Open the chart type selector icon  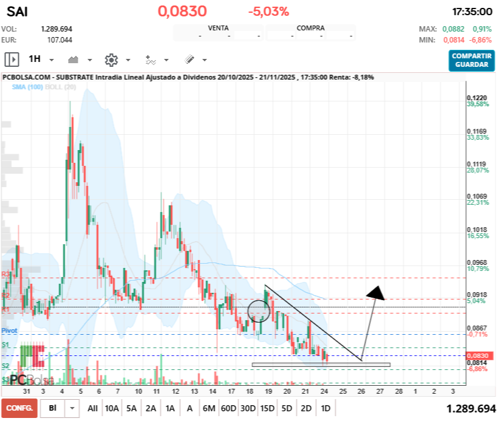point(74,60)
